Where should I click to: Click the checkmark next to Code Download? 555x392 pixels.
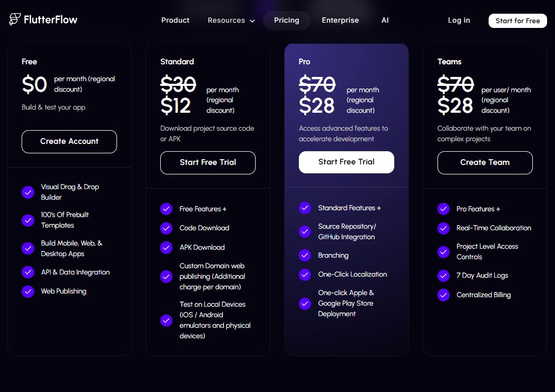167,228
